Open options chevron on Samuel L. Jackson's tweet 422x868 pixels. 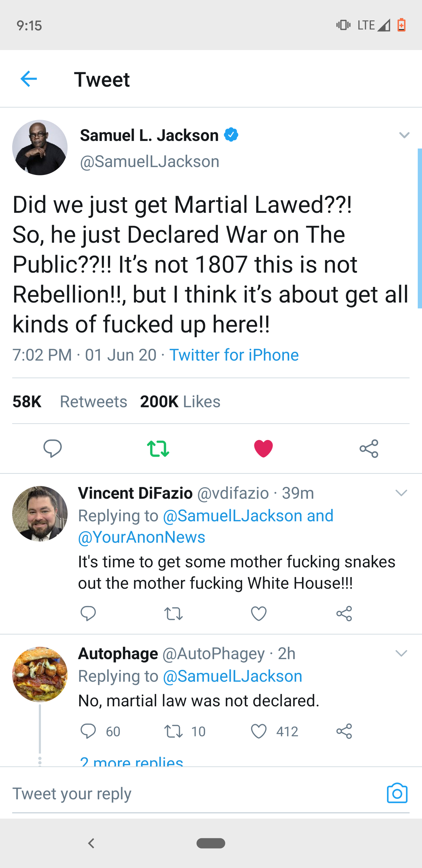(x=404, y=135)
